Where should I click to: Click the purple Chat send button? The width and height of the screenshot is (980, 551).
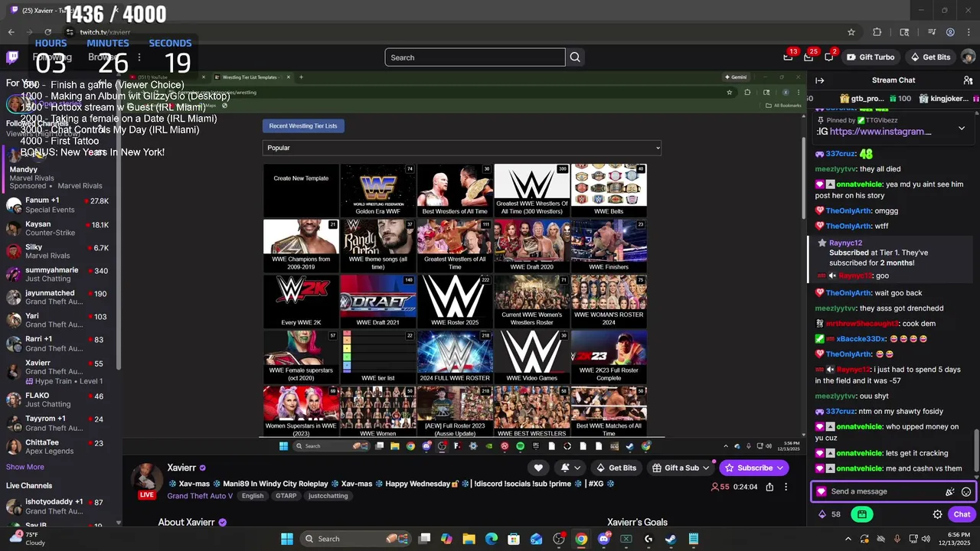[x=962, y=514]
